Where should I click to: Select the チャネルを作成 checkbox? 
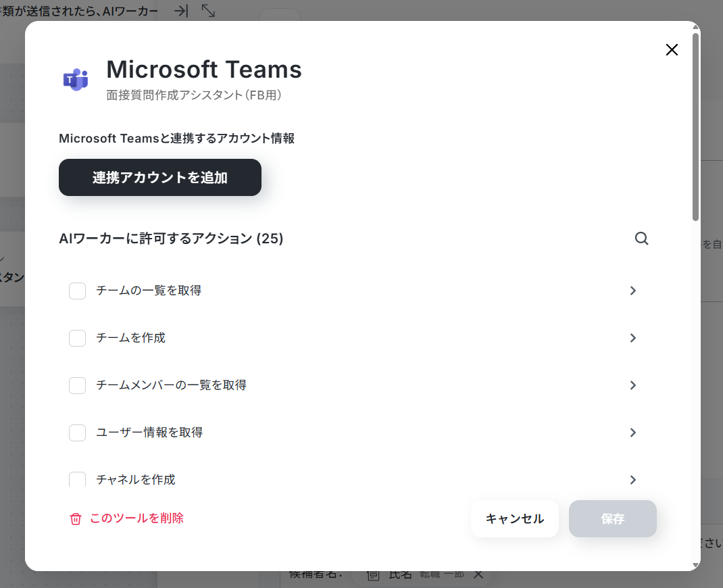78,479
